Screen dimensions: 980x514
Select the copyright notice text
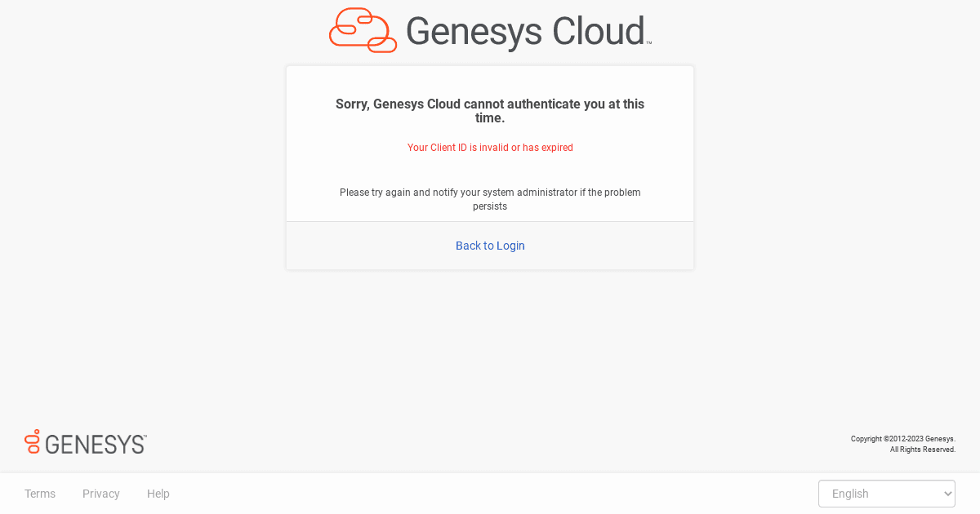coord(902,438)
